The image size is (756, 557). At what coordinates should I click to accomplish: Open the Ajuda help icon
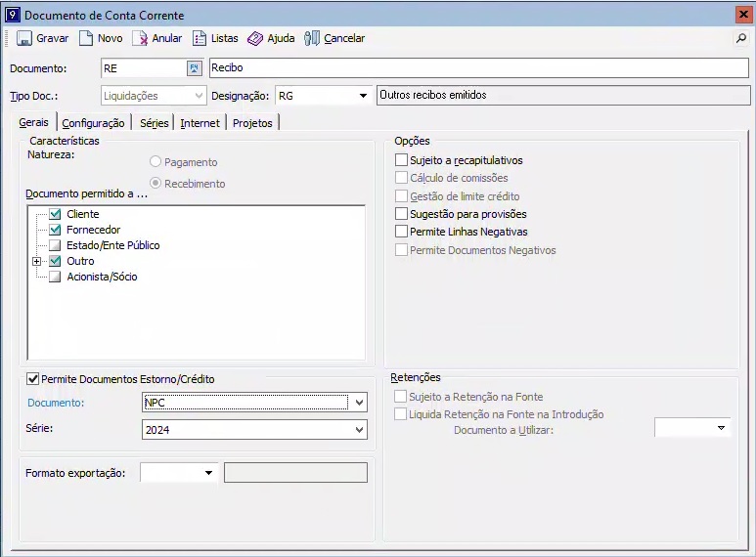pyautogui.click(x=255, y=38)
